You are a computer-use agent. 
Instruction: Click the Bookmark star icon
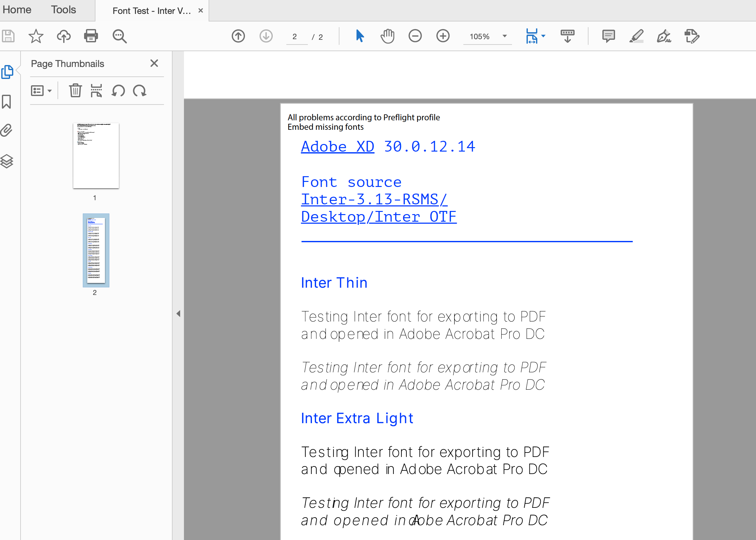pos(36,36)
